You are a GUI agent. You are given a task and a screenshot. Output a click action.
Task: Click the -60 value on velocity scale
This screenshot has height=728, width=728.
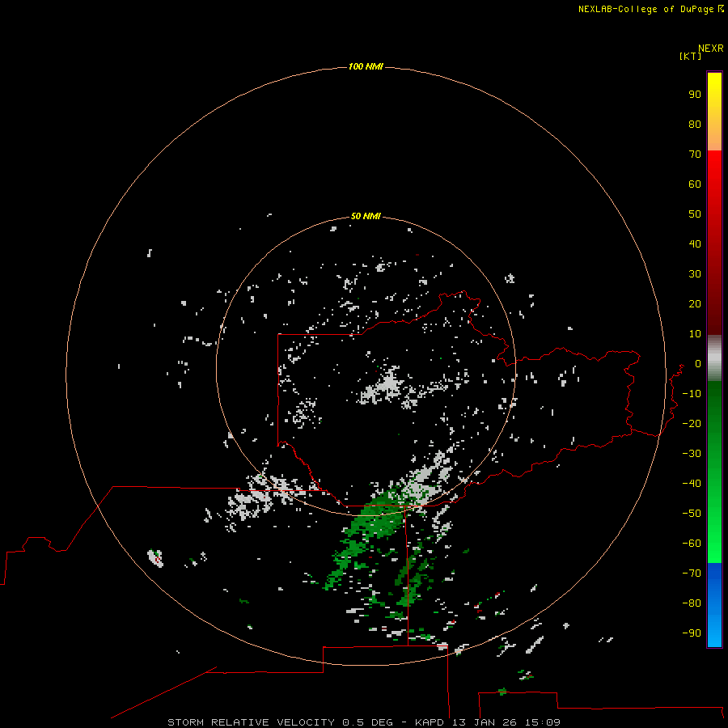click(x=692, y=544)
